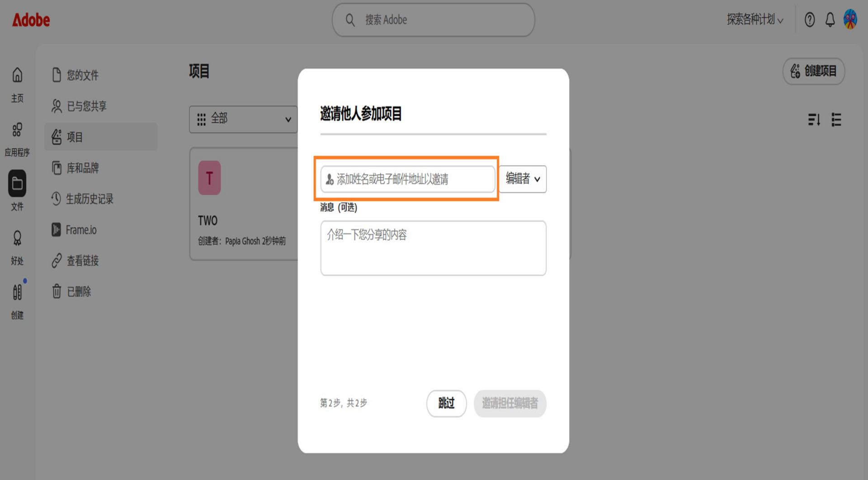868x480 pixels.
Task: Select the 文件 files icon
Action: [x=17, y=184]
